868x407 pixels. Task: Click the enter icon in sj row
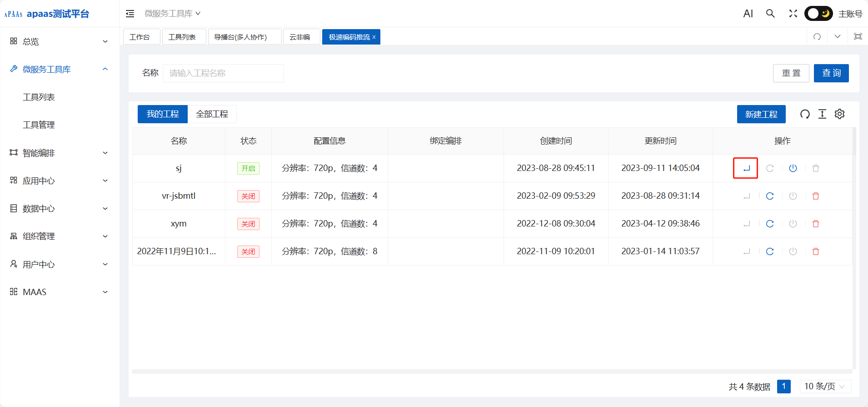[746, 168]
